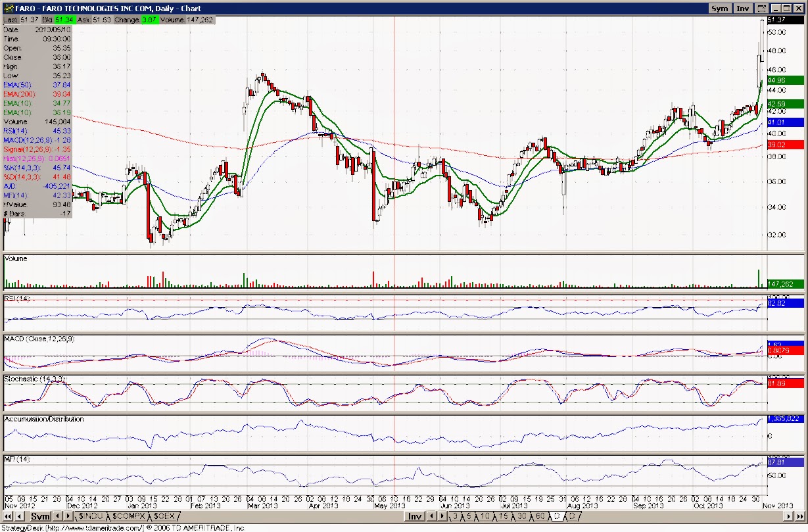Image resolution: width=808 pixels, height=532 pixels.
Task: Maximize the FARO chart window
Action: (x=786, y=9)
